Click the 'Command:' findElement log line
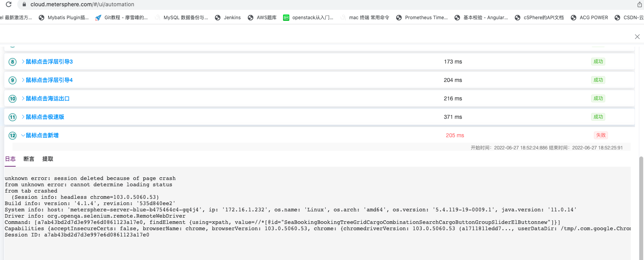Viewport: 644px width, 260px height. (x=283, y=222)
